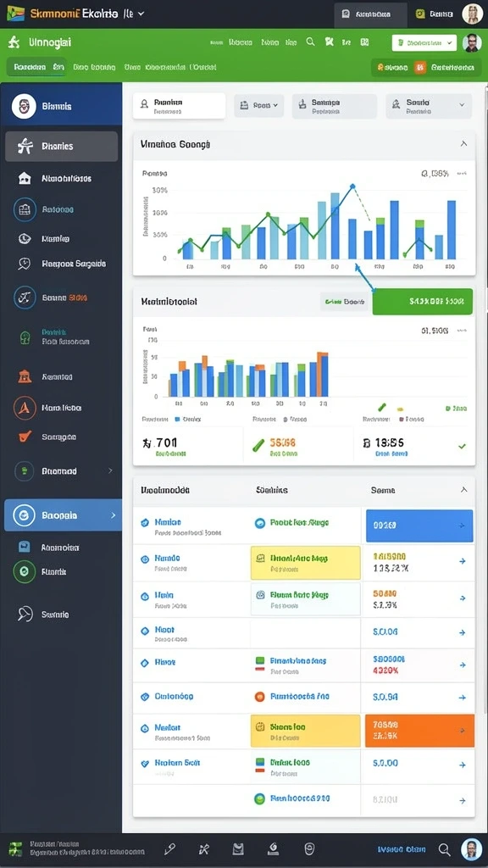488x868 pixels.
Task: Collapse the line chart panel with its chevron
Action: click(x=463, y=144)
